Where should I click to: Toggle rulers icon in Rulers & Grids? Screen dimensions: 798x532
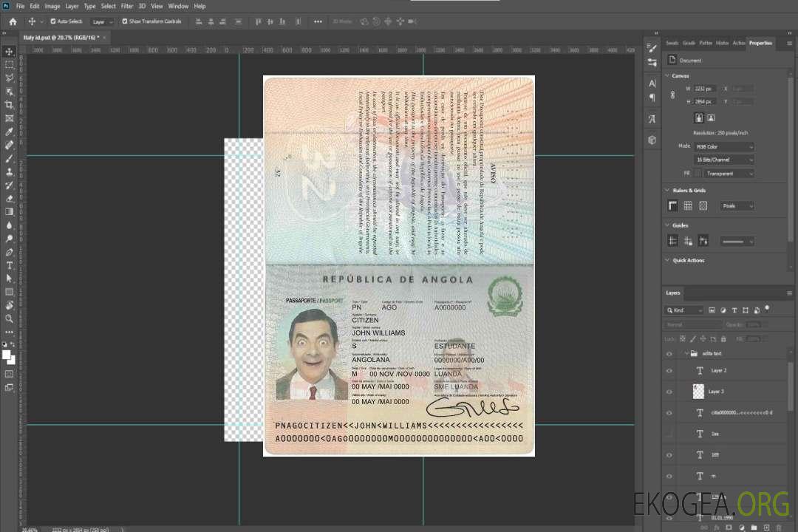click(x=673, y=205)
